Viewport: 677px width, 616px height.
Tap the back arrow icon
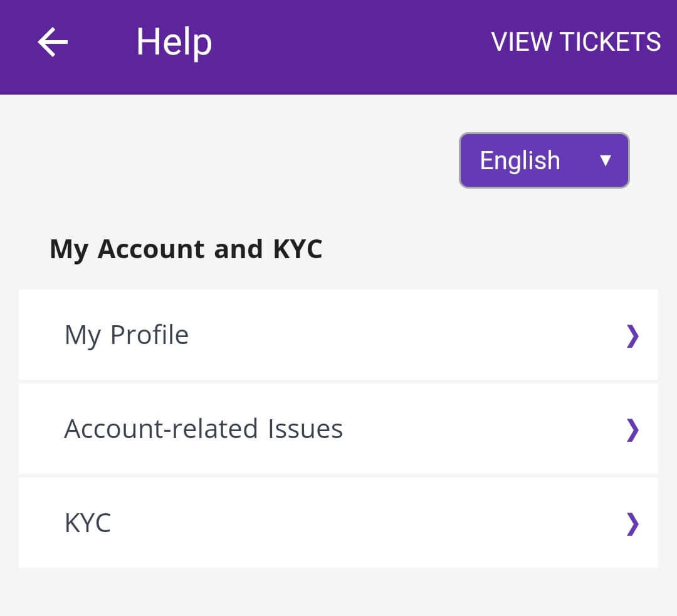coord(53,42)
